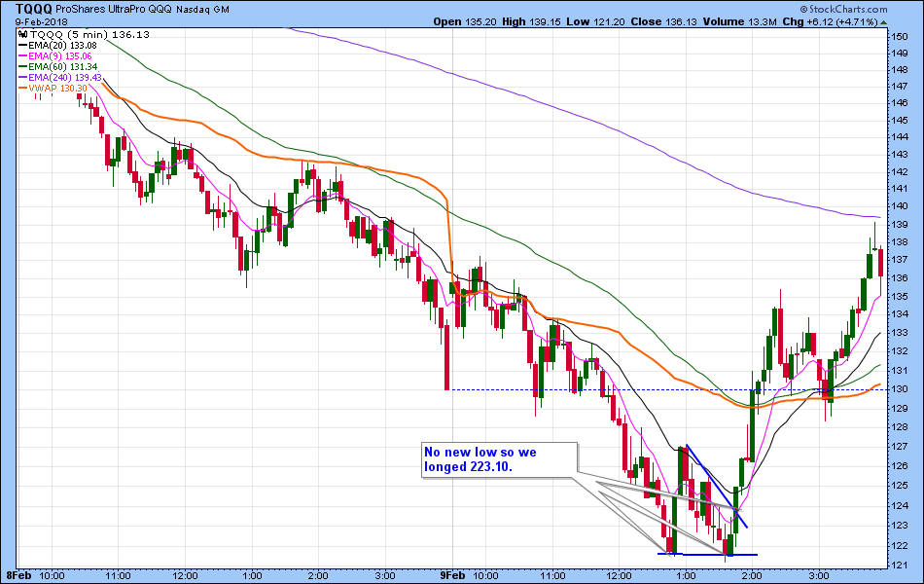The image size is (924, 584).
Task: Click the High 139.15 value
Action: [x=531, y=21]
